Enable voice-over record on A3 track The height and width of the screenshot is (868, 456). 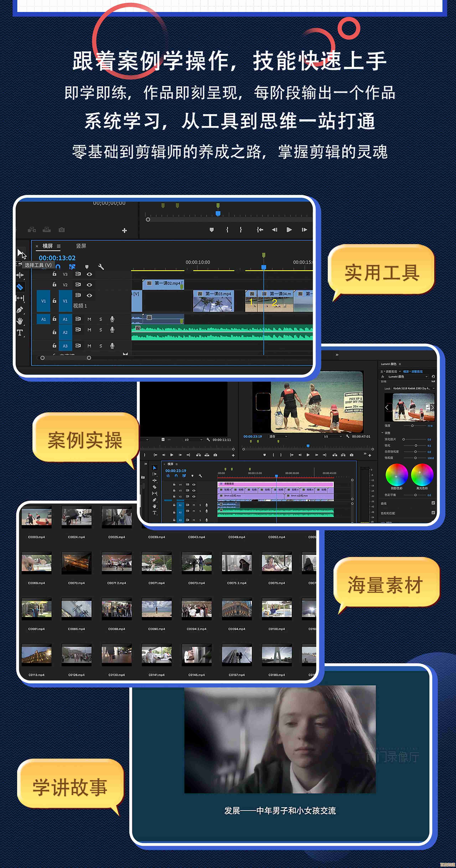[x=112, y=346]
